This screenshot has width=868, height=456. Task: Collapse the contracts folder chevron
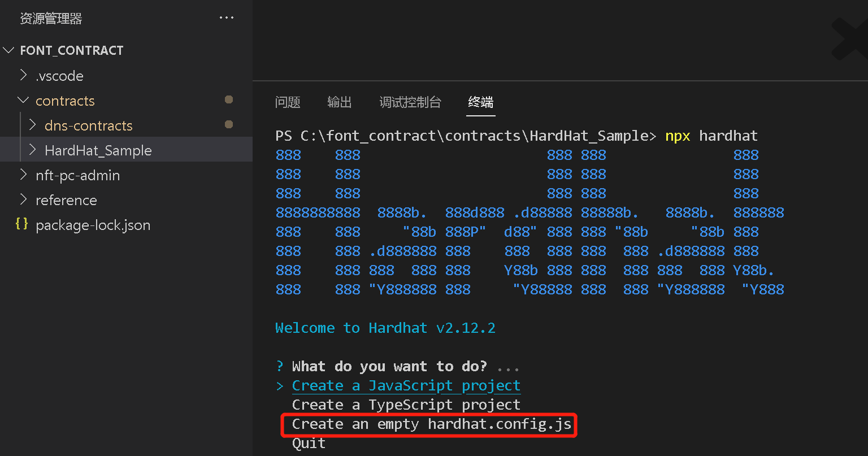(23, 100)
